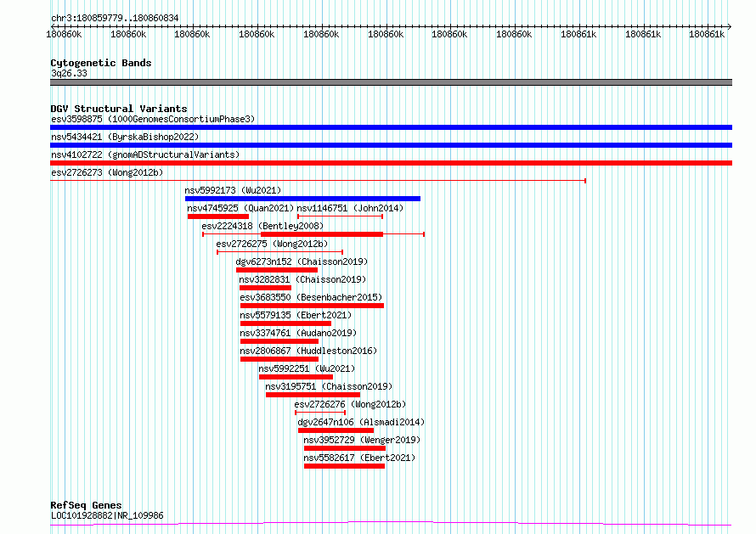
Task: Click the blue bar under nsv5992173 (Wu2021)
Action: (302, 199)
